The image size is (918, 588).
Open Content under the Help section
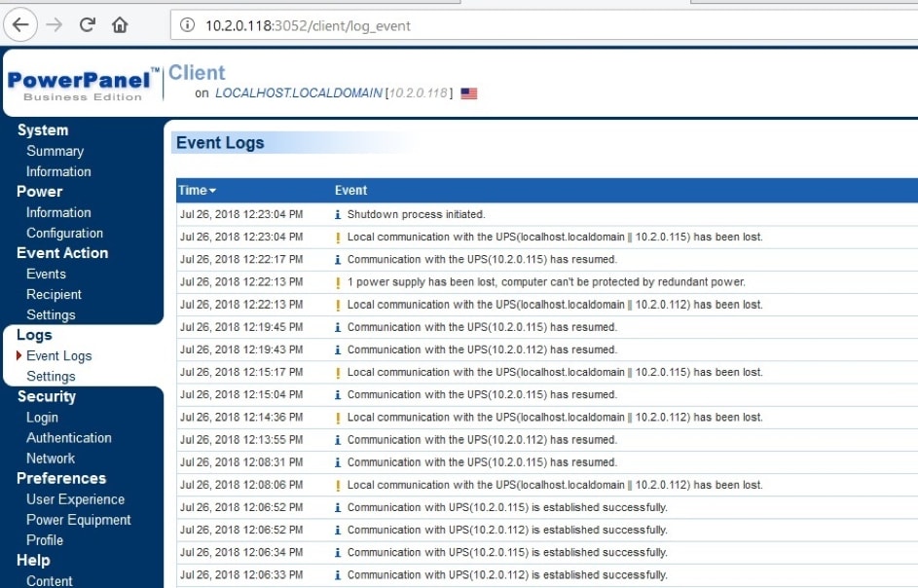click(x=49, y=580)
